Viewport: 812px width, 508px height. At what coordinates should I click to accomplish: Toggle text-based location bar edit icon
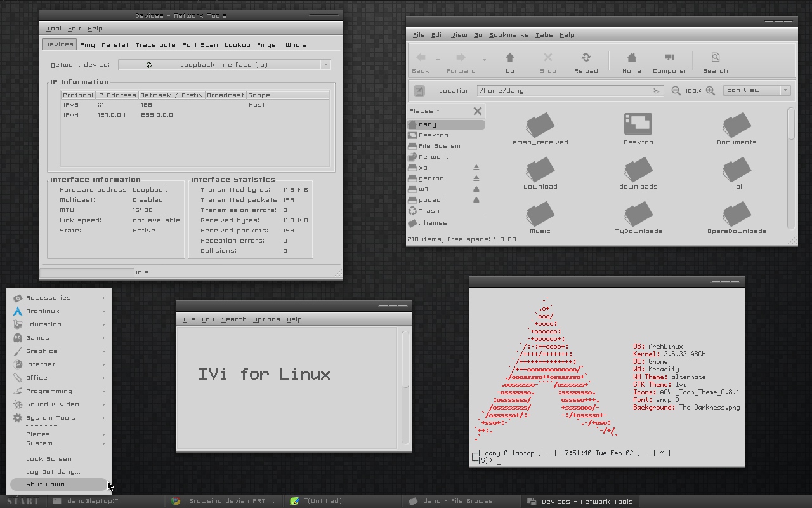coord(419,91)
